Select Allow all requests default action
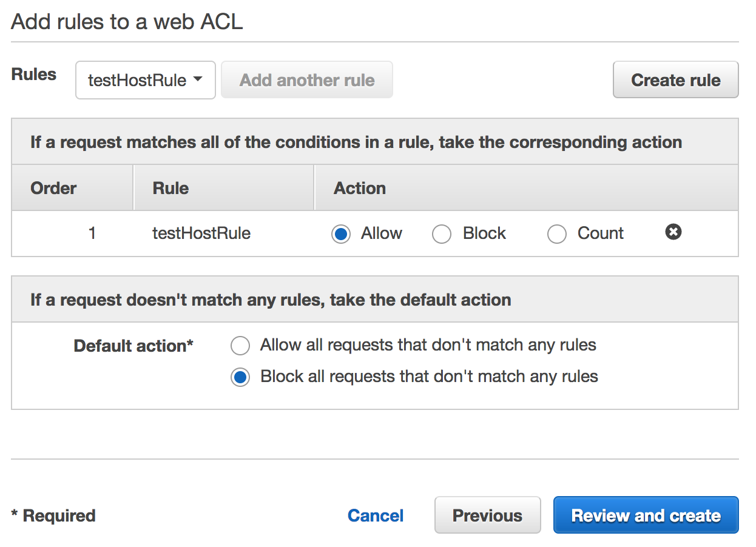Viewport: 756px width, 547px height. 240,346
